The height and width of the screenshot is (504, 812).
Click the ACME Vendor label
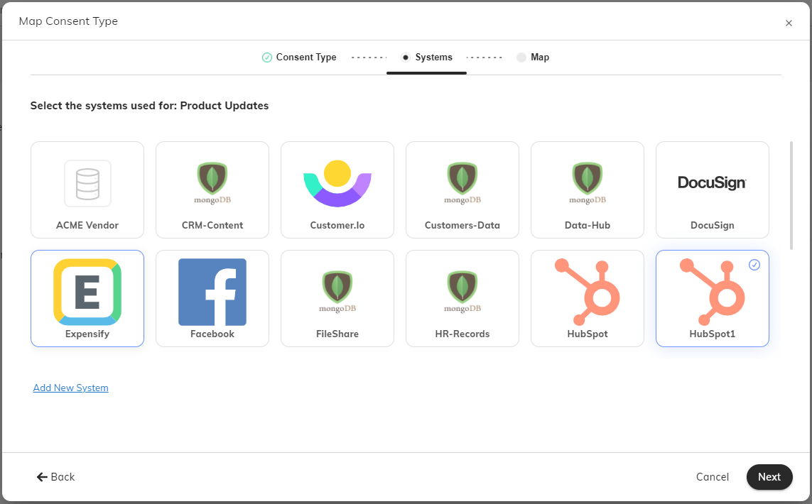coord(87,225)
